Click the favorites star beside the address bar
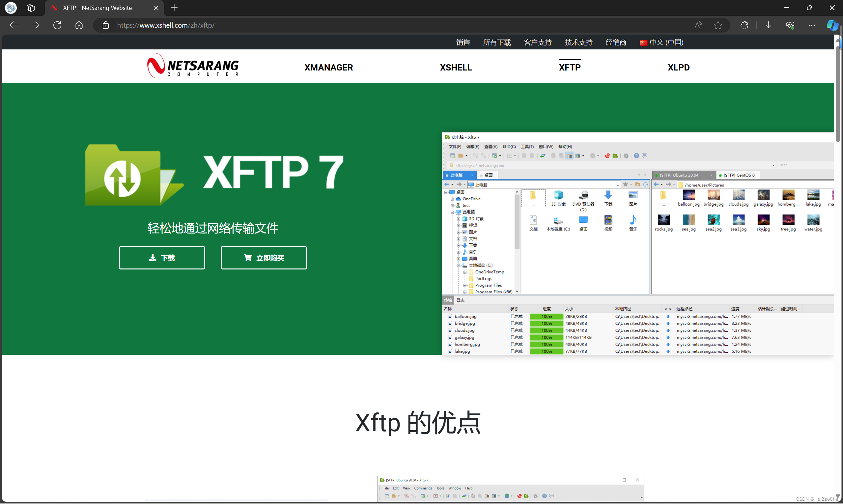843x504 pixels. pos(626,184)
